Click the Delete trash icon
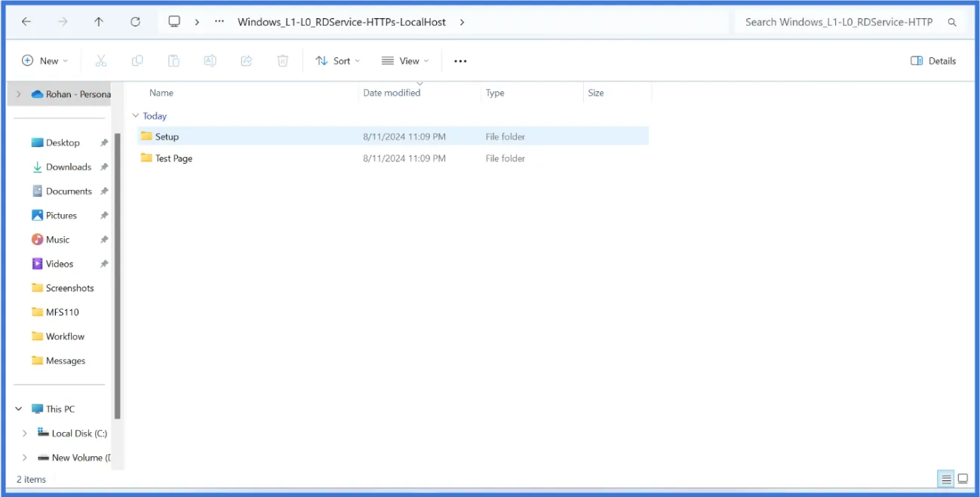The width and height of the screenshot is (980, 497). 283,61
